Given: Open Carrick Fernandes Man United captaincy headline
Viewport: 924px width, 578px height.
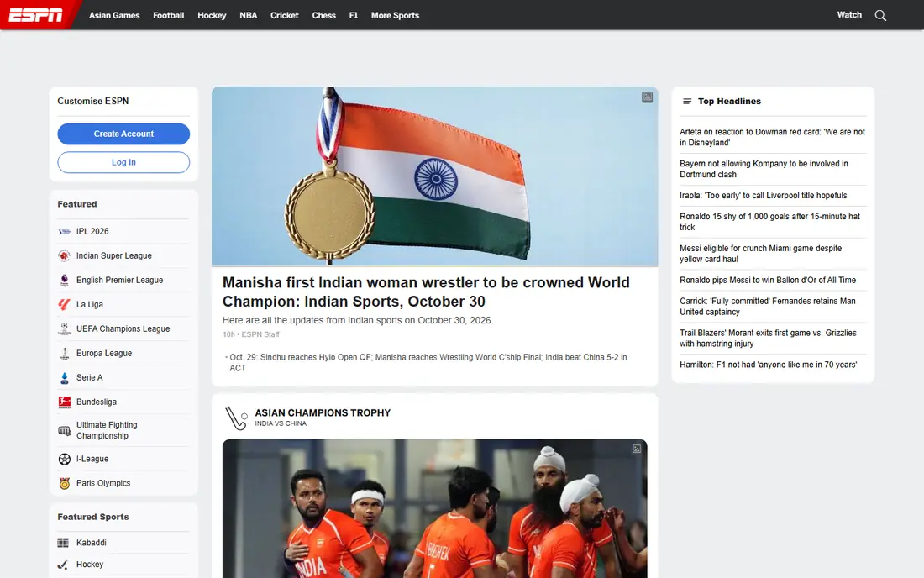Looking at the screenshot, I should click(x=768, y=307).
